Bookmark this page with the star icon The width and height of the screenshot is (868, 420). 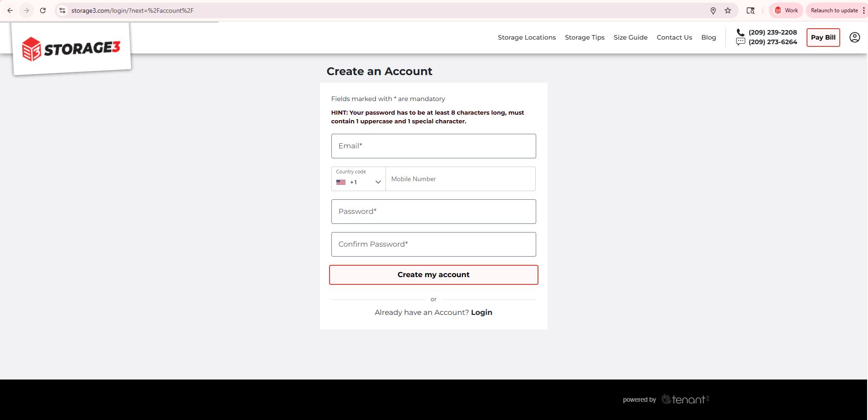pyautogui.click(x=728, y=10)
